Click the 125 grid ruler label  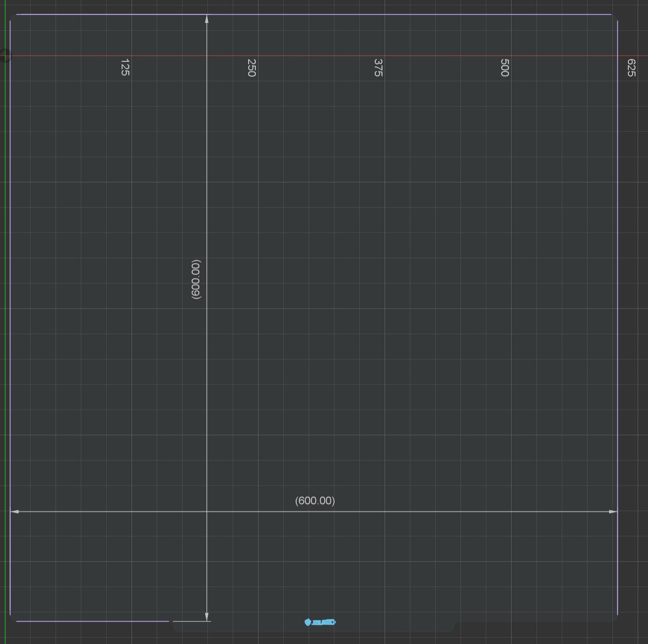125,68
